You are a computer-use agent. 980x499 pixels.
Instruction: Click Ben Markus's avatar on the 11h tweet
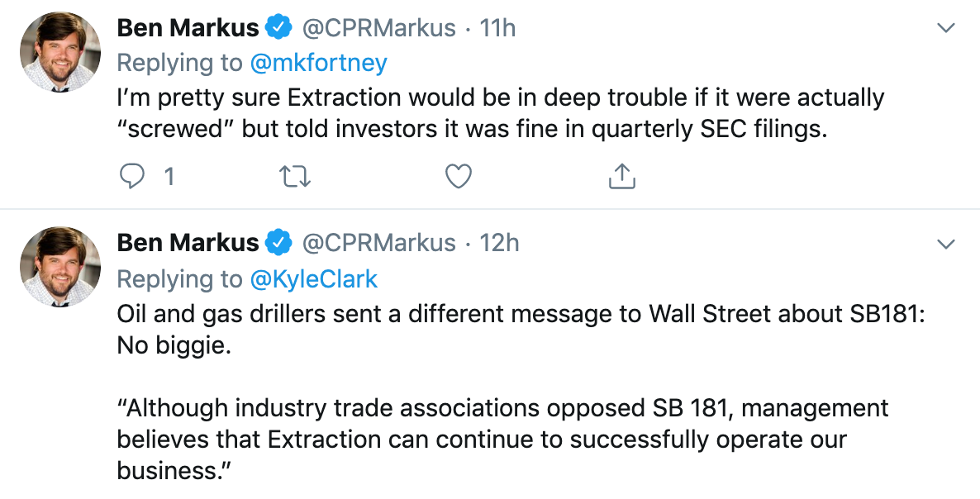(59, 52)
